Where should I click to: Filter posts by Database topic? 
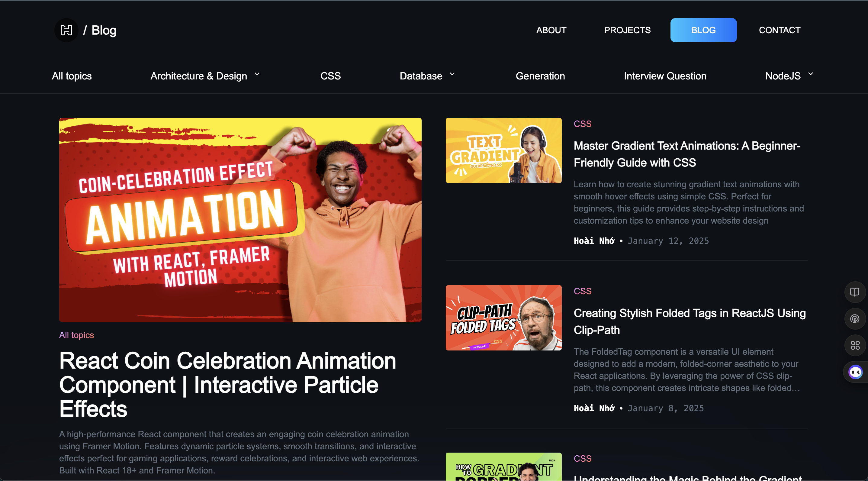421,76
